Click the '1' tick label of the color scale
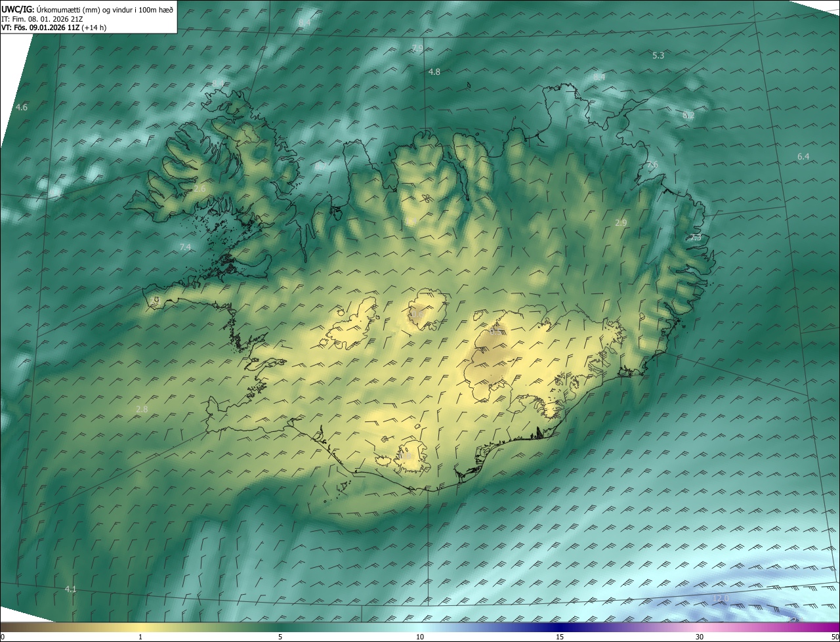Image resolution: width=840 pixels, height=642 pixels. 140,637
